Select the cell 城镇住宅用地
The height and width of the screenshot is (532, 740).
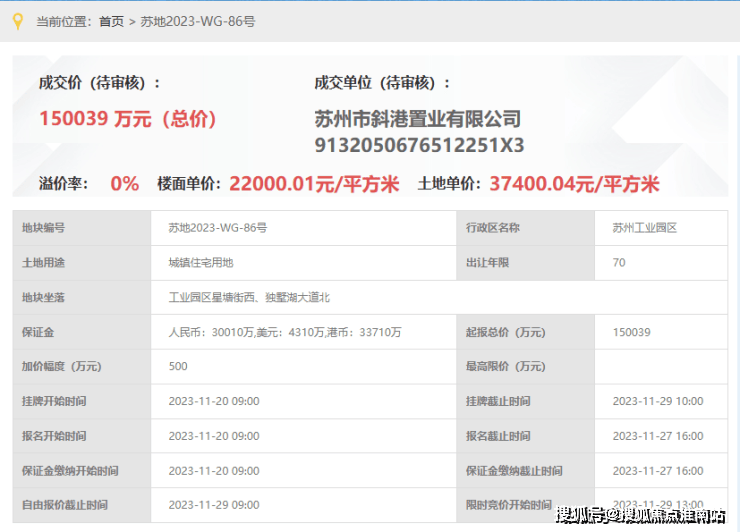(x=201, y=263)
